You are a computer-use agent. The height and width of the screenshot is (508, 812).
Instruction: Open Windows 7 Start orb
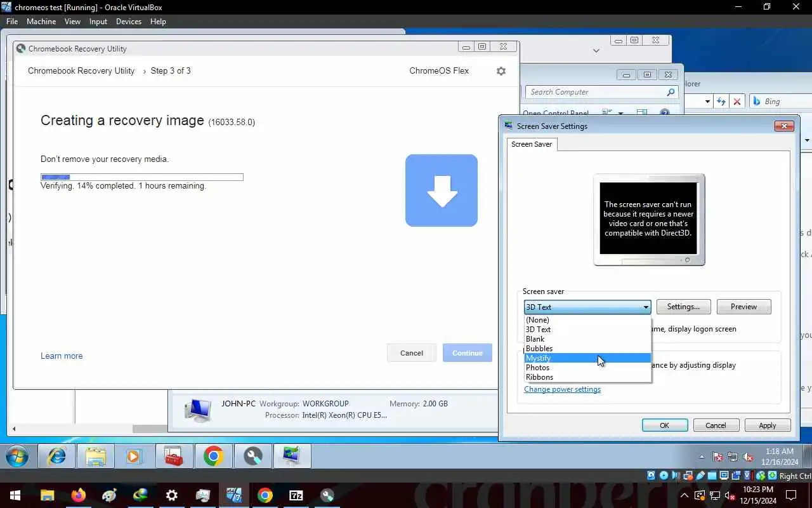point(17,456)
